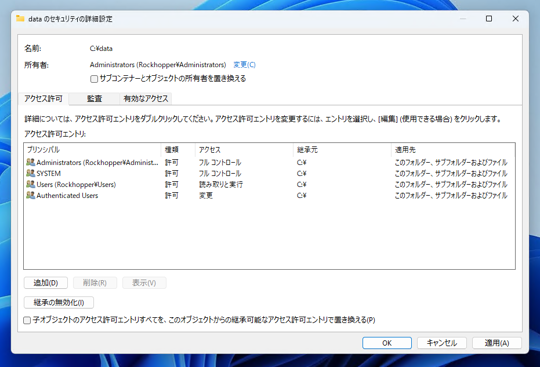Toggle サブコンテナーとオブジェクトの所有者を置き換える checkbox
The height and width of the screenshot is (367, 540).
(94, 79)
